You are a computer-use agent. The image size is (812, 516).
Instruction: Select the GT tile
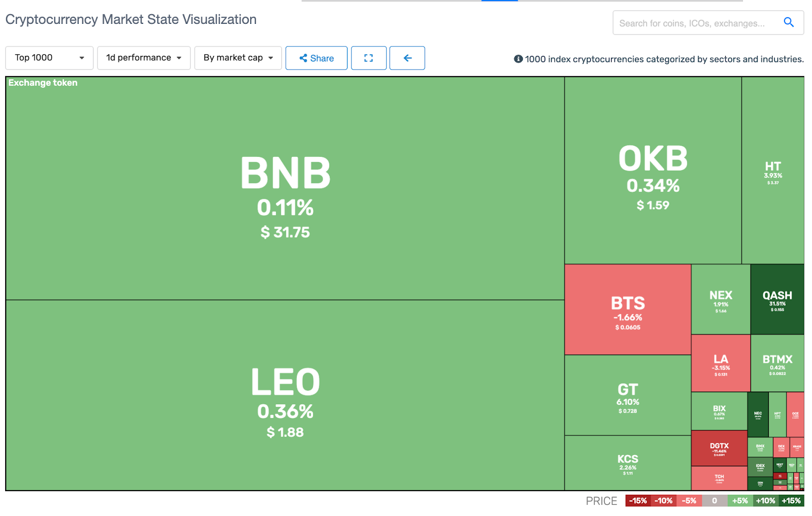pos(628,395)
